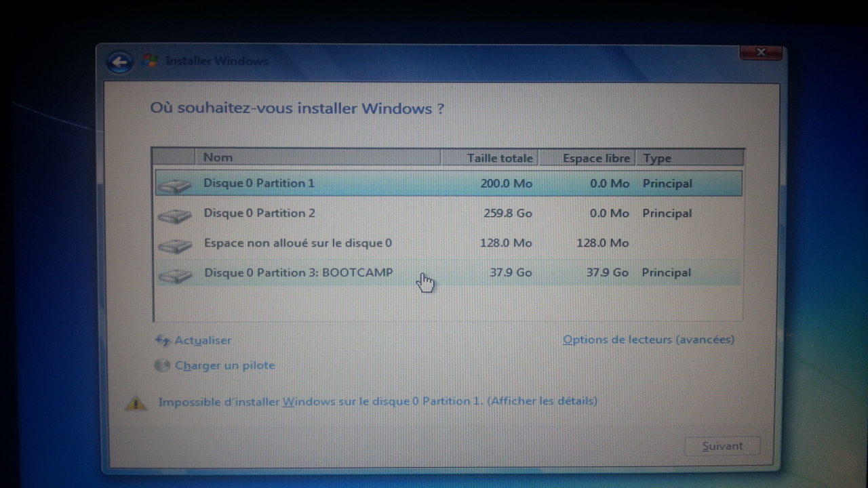Select the row Disque 0 Partition 1
Viewport: 868px width, 488px height.
(x=448, y=184)
